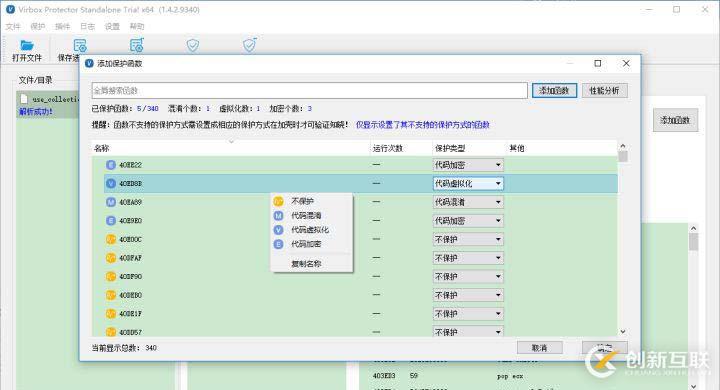720x390 pixels.
Task: Open 不保护 dropdown for row 40DD57
Action: tap(468, 332)
